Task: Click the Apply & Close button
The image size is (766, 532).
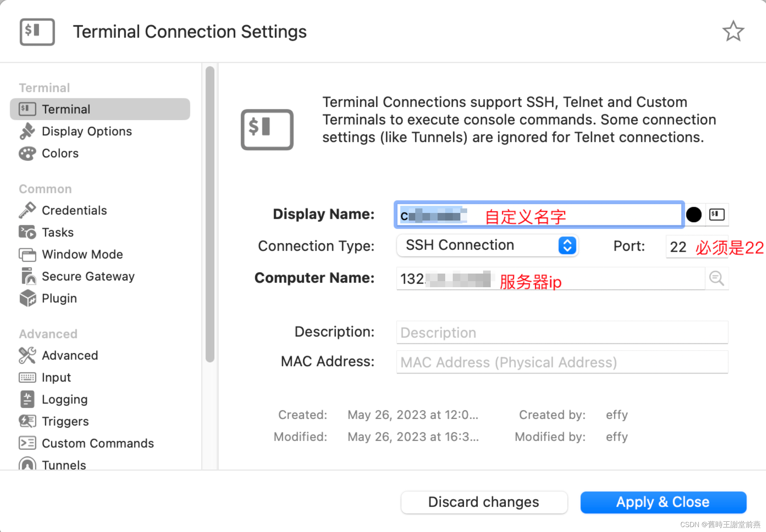Action: tap(662, 502)
